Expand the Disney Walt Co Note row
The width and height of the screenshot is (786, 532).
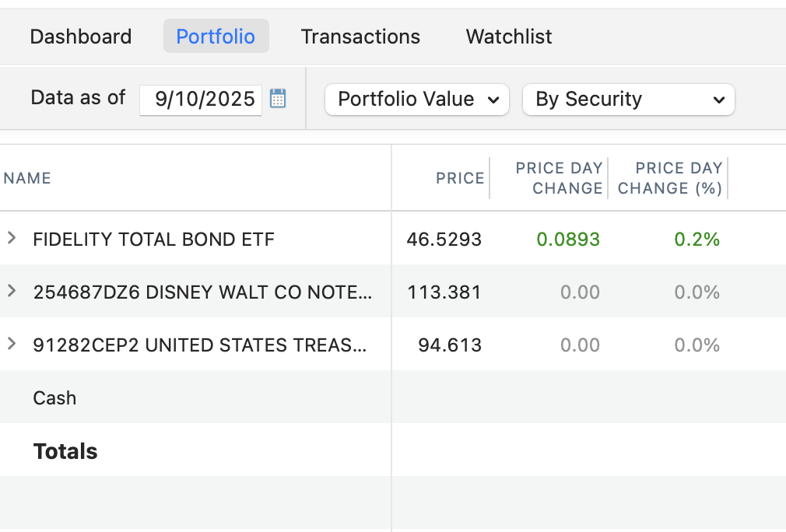point(12,291)
